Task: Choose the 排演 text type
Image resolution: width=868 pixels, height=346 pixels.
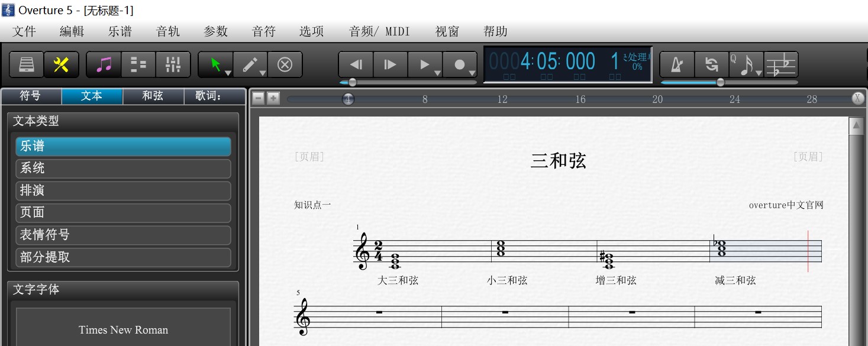Action: point(122,190)
